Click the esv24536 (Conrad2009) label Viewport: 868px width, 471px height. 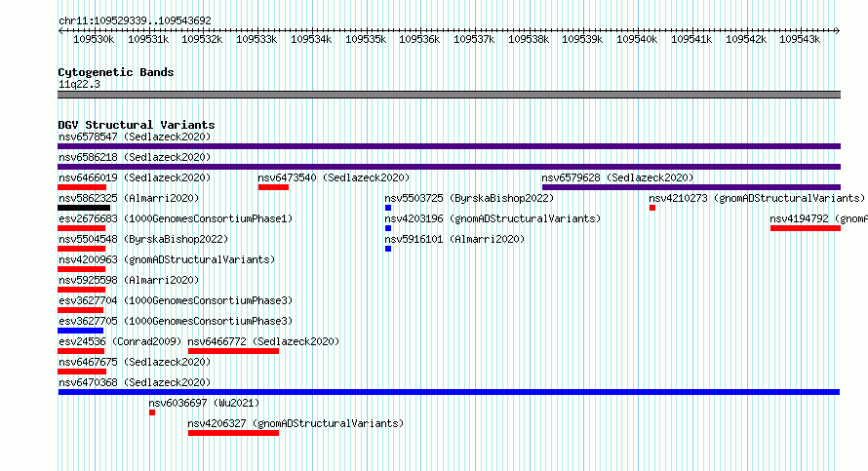(x=120, y=341)
